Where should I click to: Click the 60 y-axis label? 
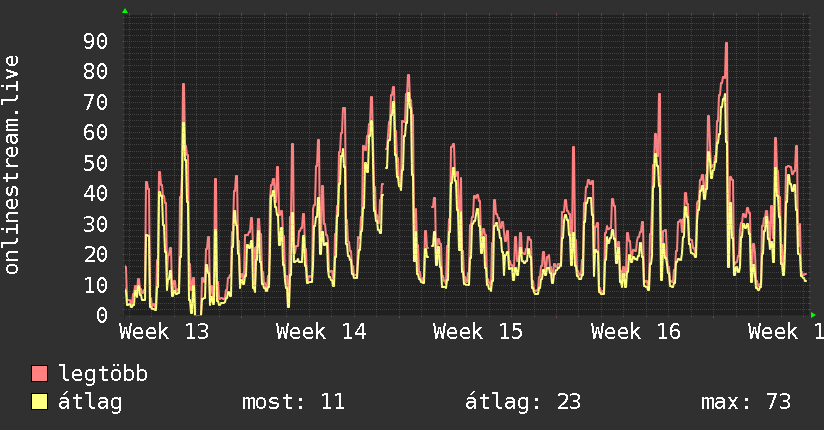click(x=96, y=132)
